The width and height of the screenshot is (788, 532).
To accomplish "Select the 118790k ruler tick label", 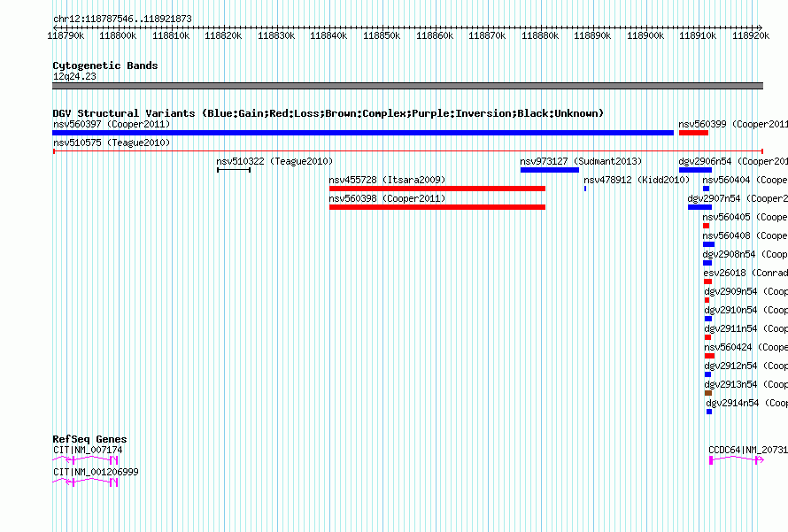I will click(x=66, y=35).
